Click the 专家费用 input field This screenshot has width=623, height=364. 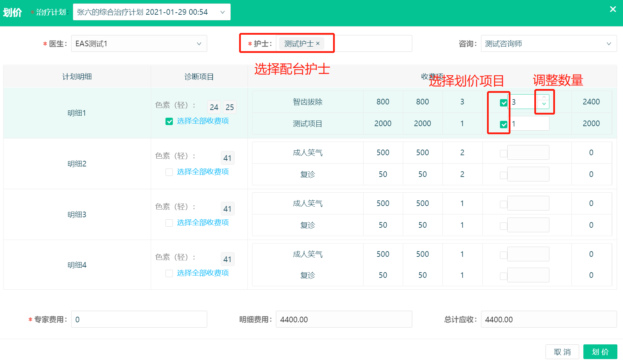(x=139, y=319)
